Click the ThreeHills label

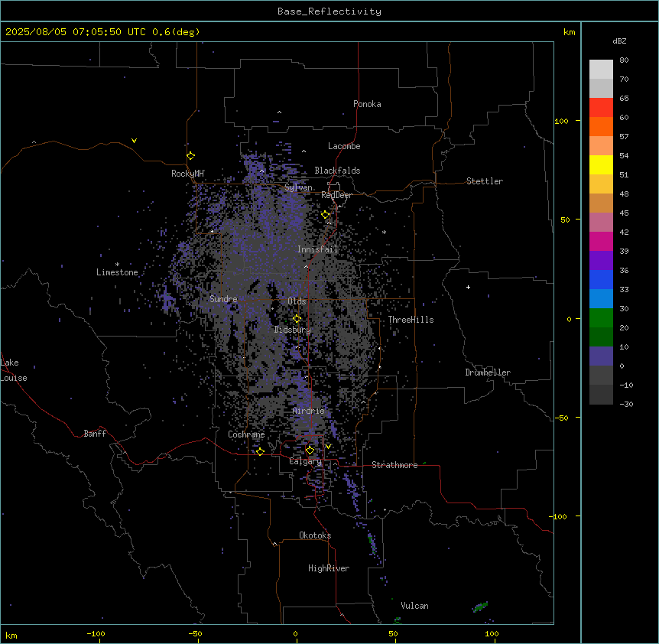click(x=411, y=320)
